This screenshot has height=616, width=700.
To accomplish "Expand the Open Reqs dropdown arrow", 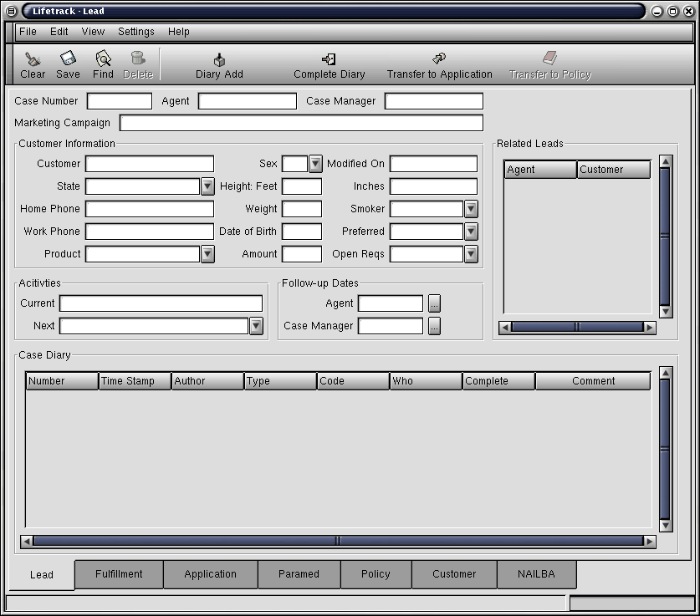I will (471, 254).
